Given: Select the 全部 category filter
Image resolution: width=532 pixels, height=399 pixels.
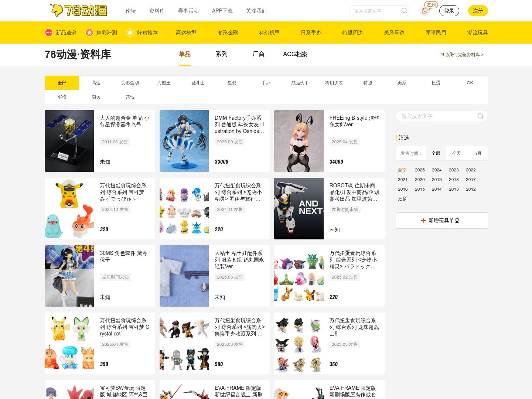Looking at the screenshot, I should click(x=62, y=83).
